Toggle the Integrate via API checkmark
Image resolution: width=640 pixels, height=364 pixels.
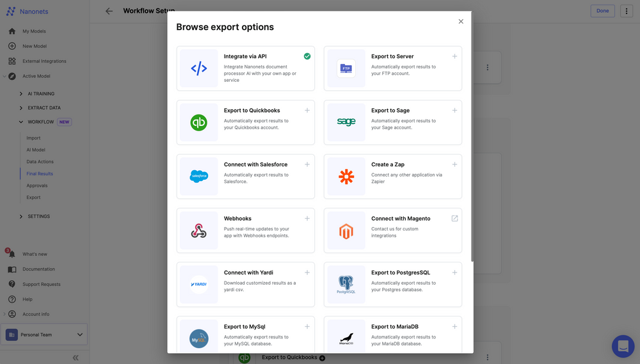(x=307, y=56)
